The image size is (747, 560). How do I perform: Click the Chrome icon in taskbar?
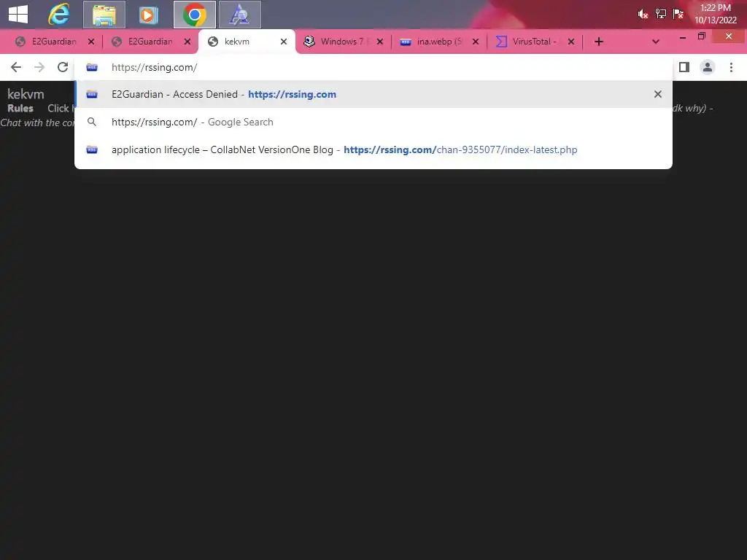pos(194,15)
